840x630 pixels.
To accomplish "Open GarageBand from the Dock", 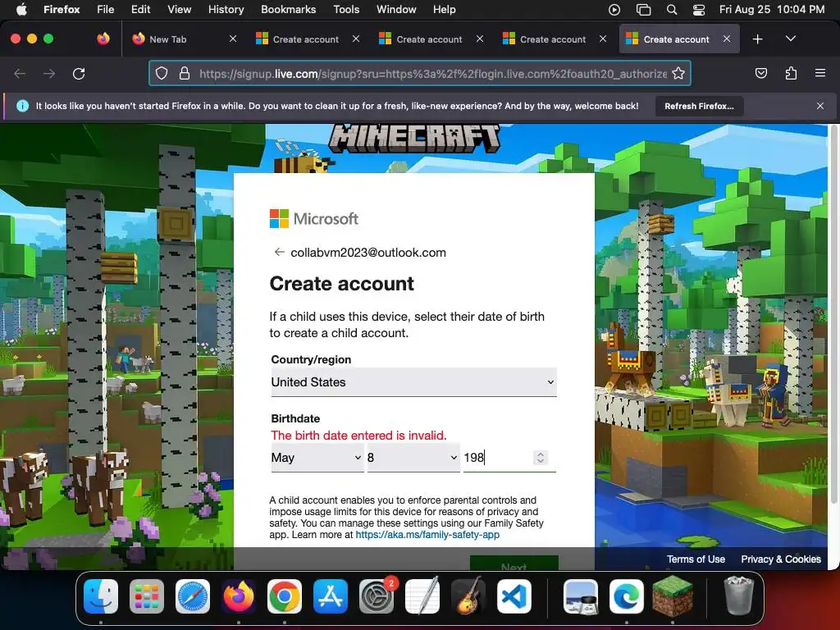I will point(468,596).
